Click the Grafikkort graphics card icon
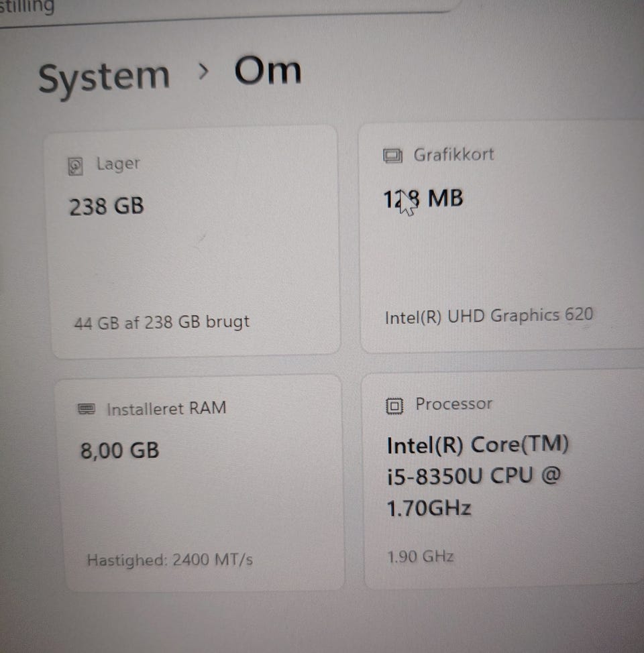644x653 pixels. [392, 156]
